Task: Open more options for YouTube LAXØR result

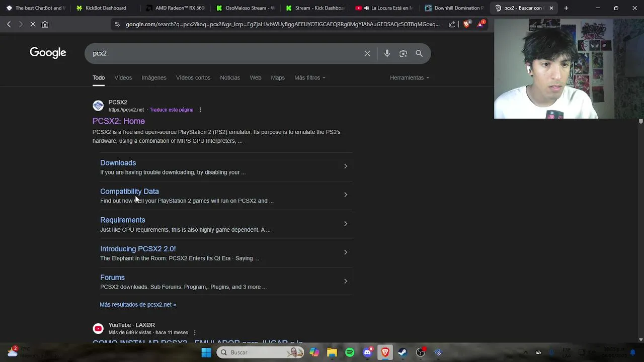Action: (195, 332)
